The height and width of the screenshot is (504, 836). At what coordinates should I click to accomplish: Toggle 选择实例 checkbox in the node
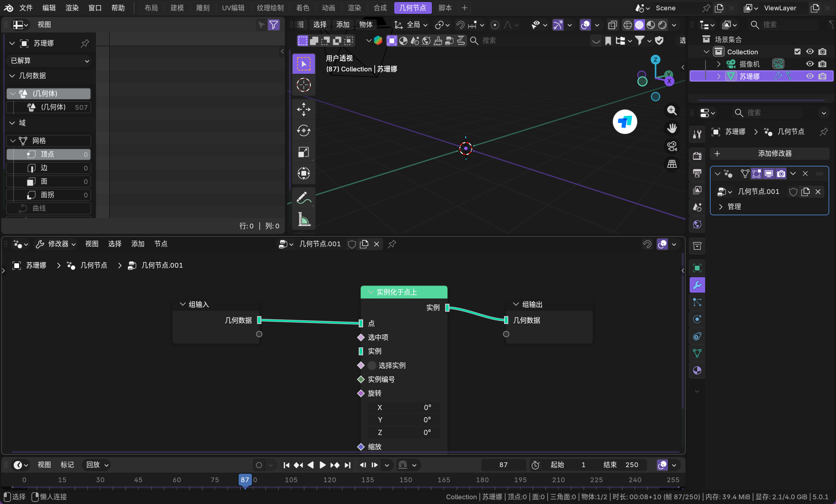(372, 365)
